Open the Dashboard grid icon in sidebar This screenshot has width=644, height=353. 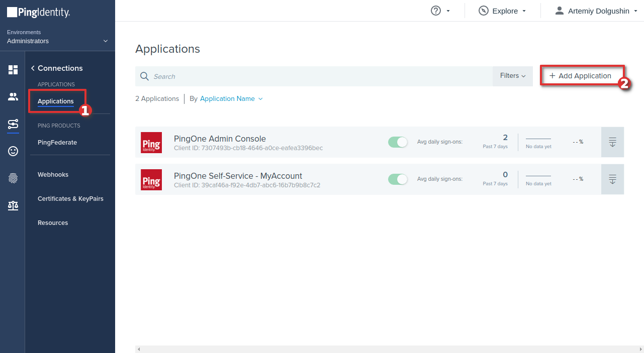point(13,70)
